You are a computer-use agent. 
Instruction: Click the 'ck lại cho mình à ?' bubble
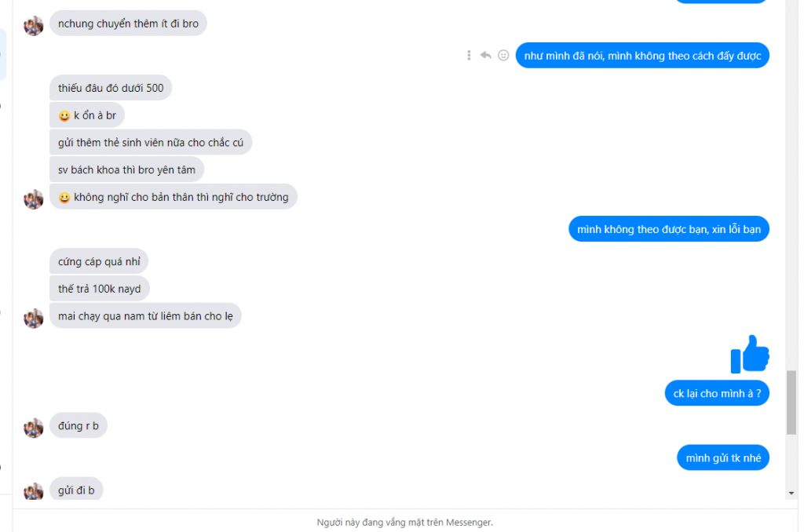click(717, 393)
